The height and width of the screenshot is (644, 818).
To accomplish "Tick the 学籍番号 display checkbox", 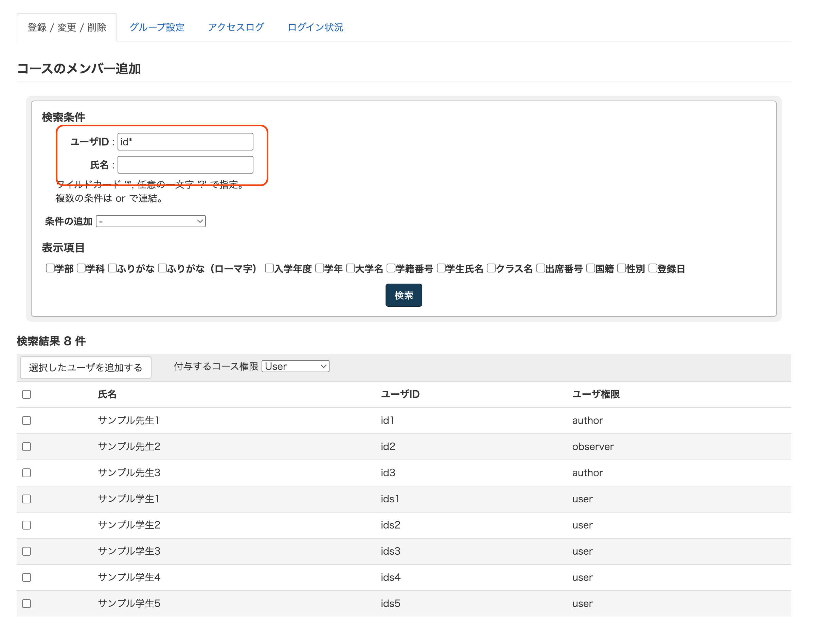I will pyautogui.click(x=391, y=268).
